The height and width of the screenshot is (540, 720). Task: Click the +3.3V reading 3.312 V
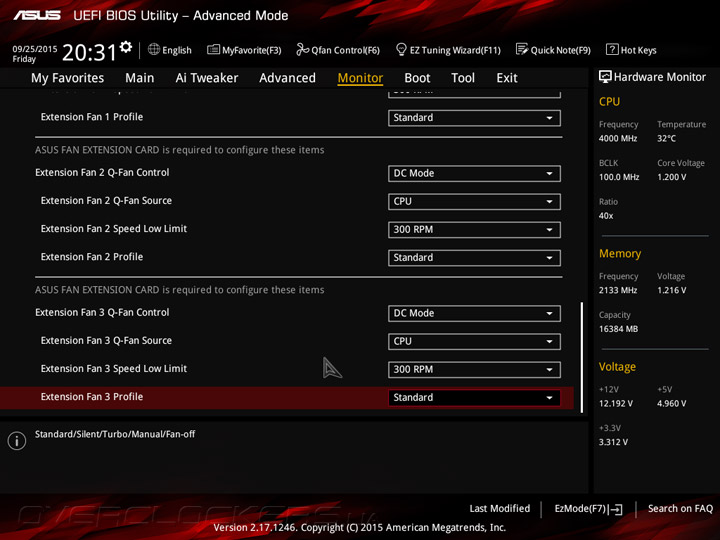613,442
